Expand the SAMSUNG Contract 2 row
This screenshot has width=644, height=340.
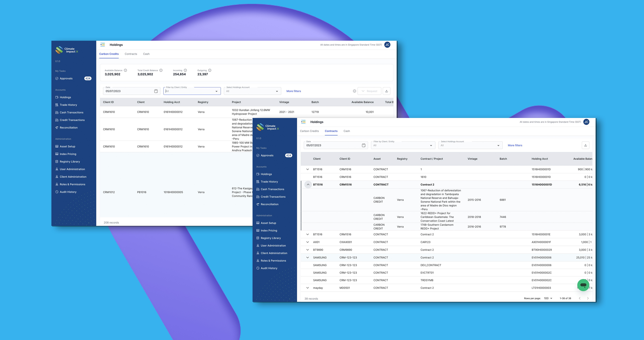[x=308, y=257]
